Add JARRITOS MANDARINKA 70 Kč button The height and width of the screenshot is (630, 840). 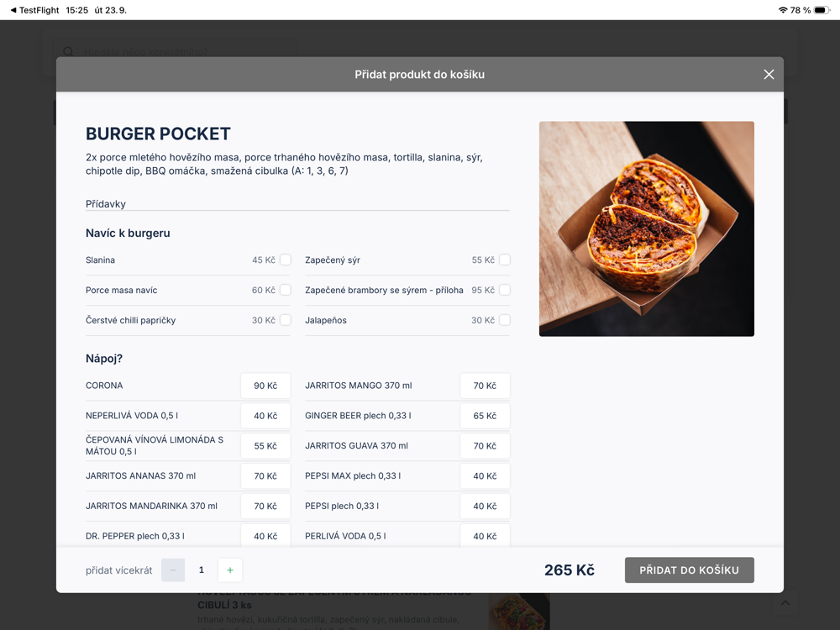(265, 506)
